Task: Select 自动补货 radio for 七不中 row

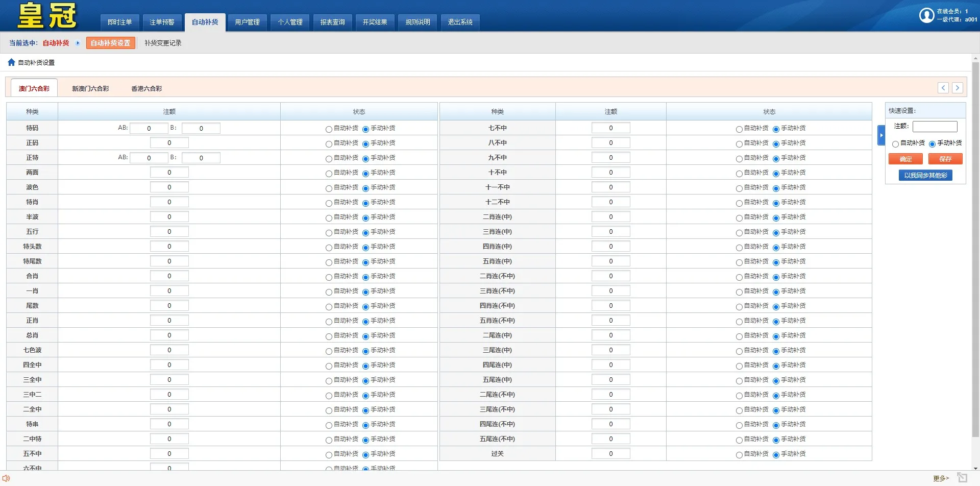Action: (739, 129)
